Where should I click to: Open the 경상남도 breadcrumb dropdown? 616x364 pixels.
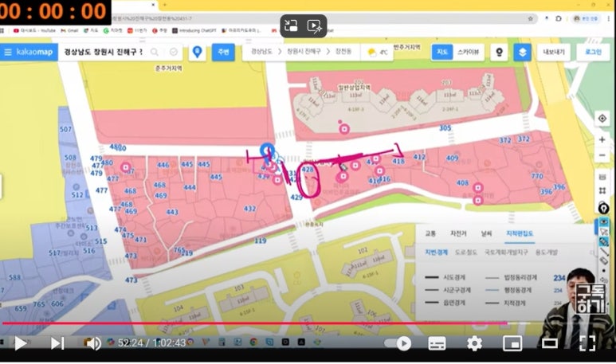261,52
